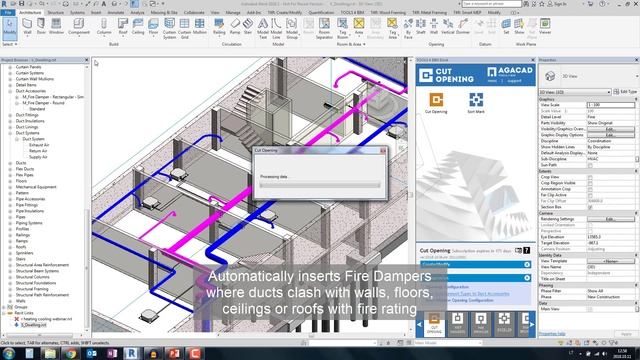Open the Viewer icon in Work Plane panel
Image resolution: width=640 pixels, height=360 pixels.
[545, 27]
